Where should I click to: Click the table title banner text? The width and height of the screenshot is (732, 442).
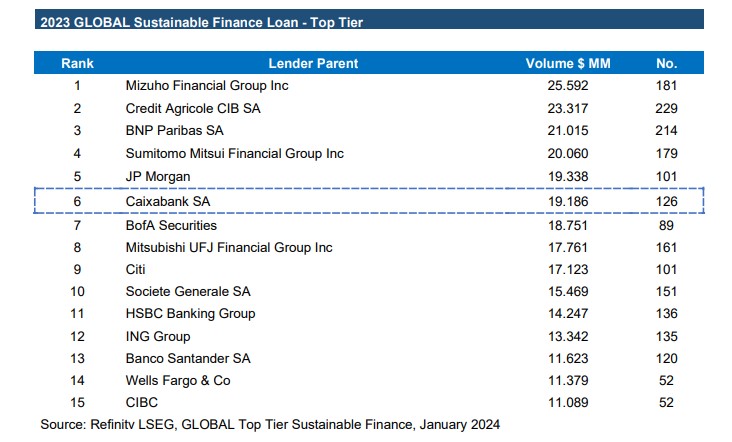200,21
